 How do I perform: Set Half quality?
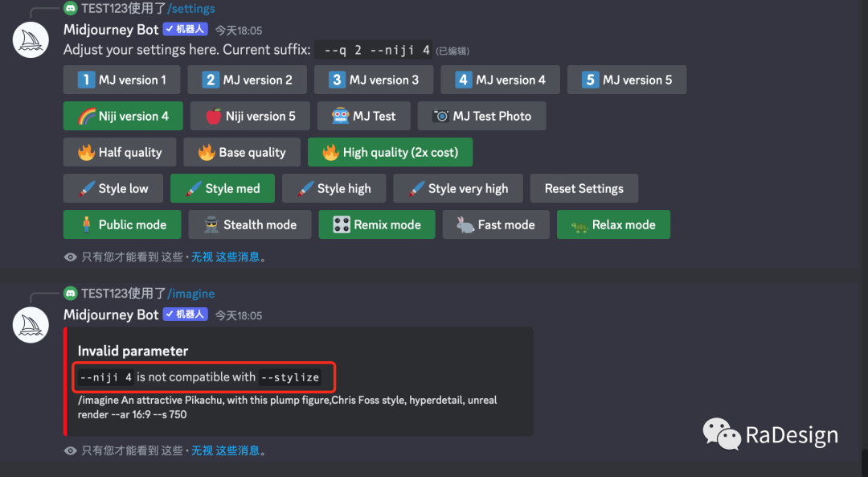[120, 152]
